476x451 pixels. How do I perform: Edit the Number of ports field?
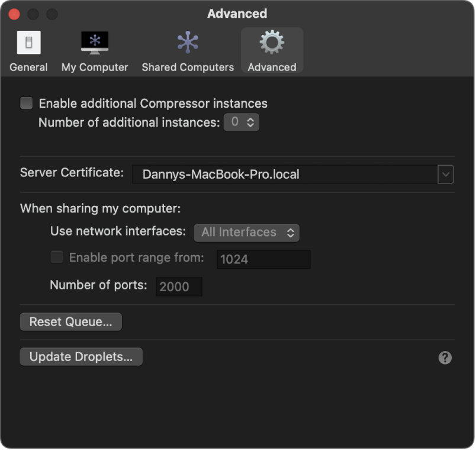[x=178, y=286]
